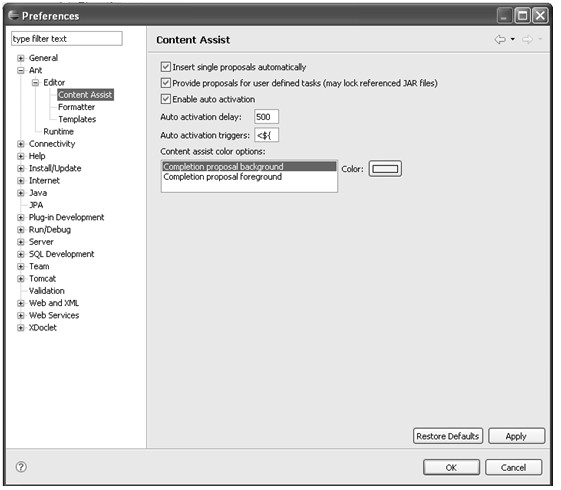Viewport: 561px width, 490px height.
Task: Select Formatter under Ant Editor
Action: coord(77,107)
